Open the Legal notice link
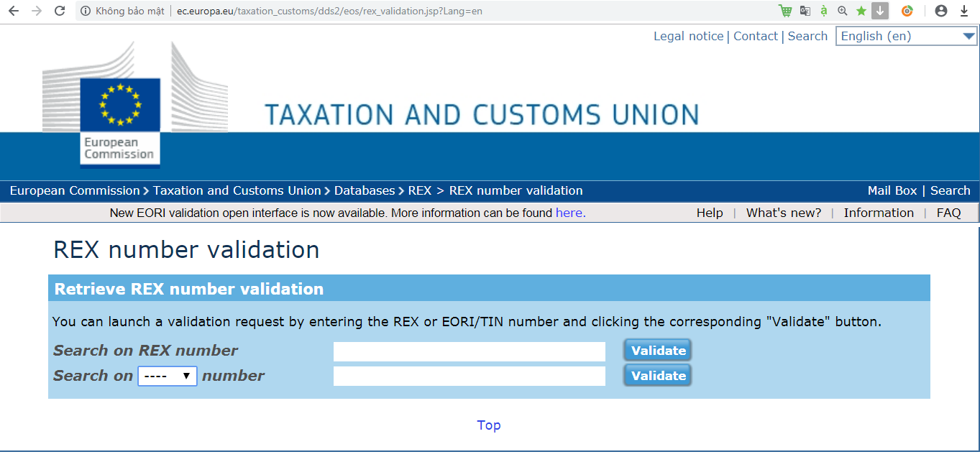980x462 pixels. click(688, 37)
